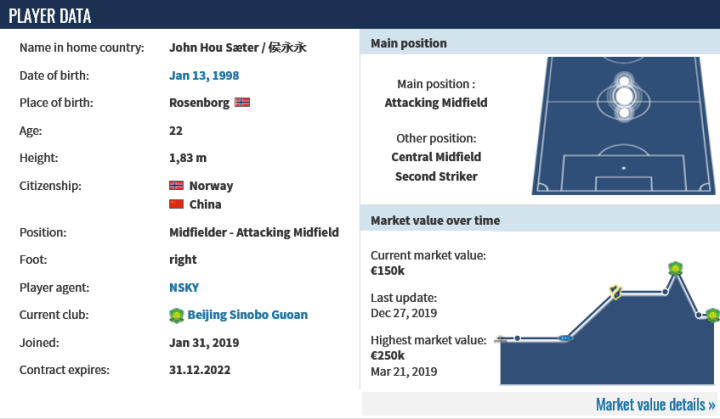Click the China flag under Citizenship
The height and width of the screenshot is (419, 720).
pyautogui.click(x=177, y=204)
